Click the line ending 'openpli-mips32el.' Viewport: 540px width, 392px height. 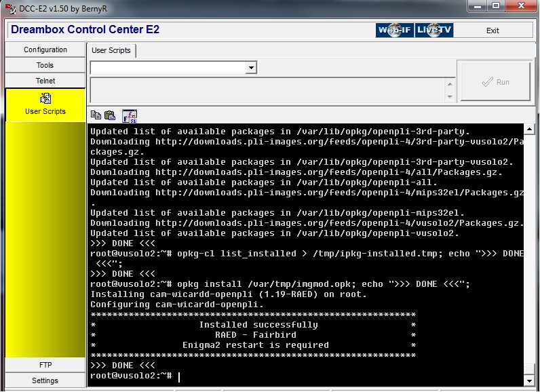[x=277, y=213]
